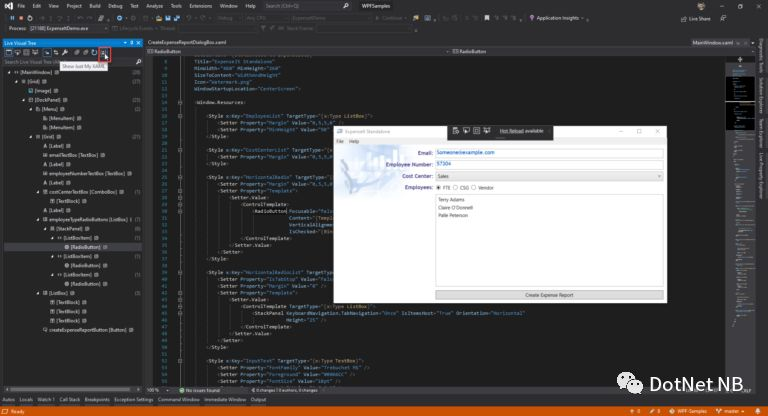This screenshot has height=416, width=768.
Task: Click the wrench icon in Live Visual Tree toolbar
Action: tap(65, 52)
